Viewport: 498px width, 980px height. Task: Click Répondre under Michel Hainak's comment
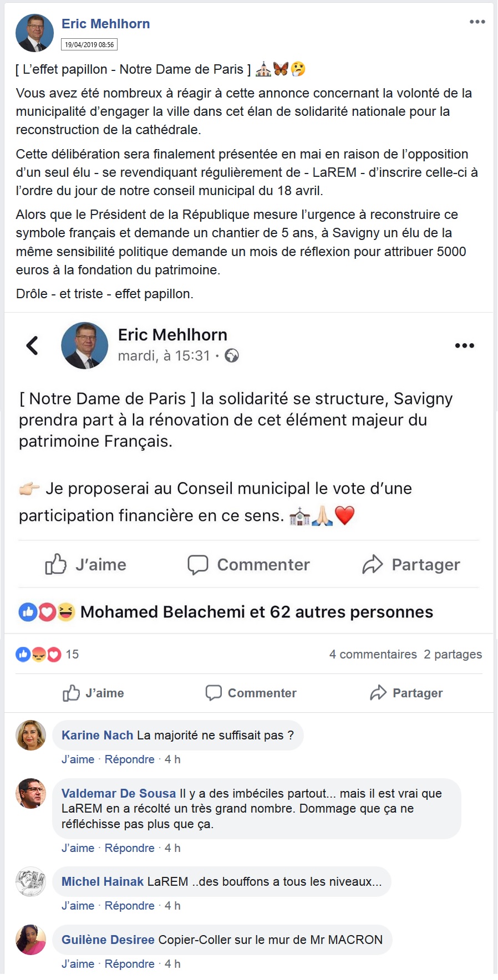129,905
